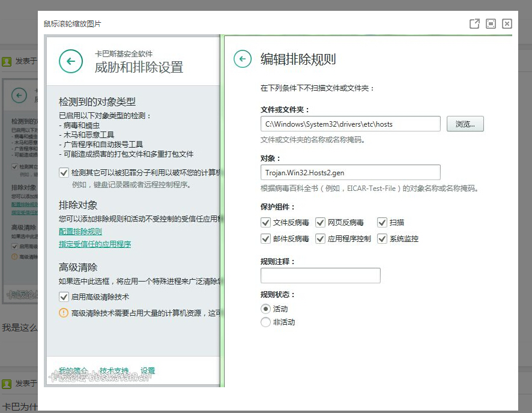This screenshot has height=413, width=532.
Task: Open 指定受信任的应用程序 link
Action: [95, 244]
